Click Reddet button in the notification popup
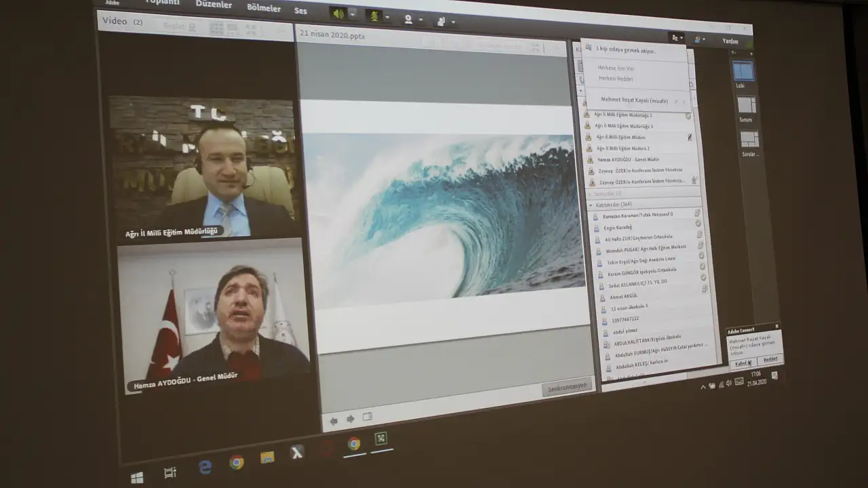The width and height of the screenshot is (868, 488). [x=770, y=359]
